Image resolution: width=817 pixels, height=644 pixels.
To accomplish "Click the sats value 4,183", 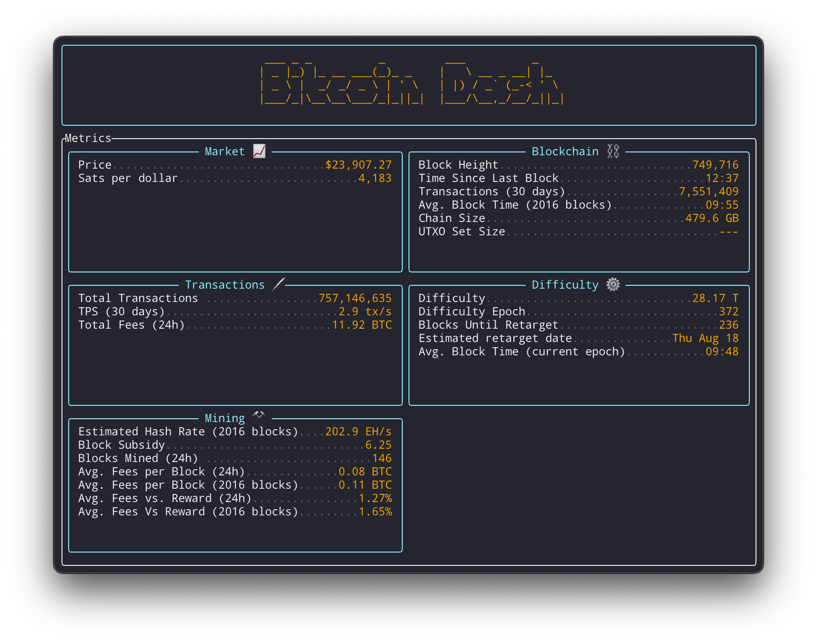I will [x=375, y=178].
